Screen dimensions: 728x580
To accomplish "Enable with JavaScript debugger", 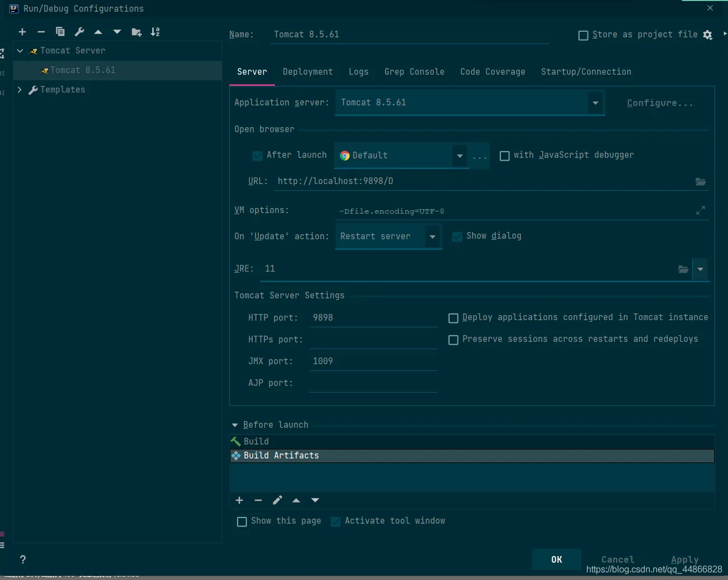I will pyautogui.click(x=505, y=156).
